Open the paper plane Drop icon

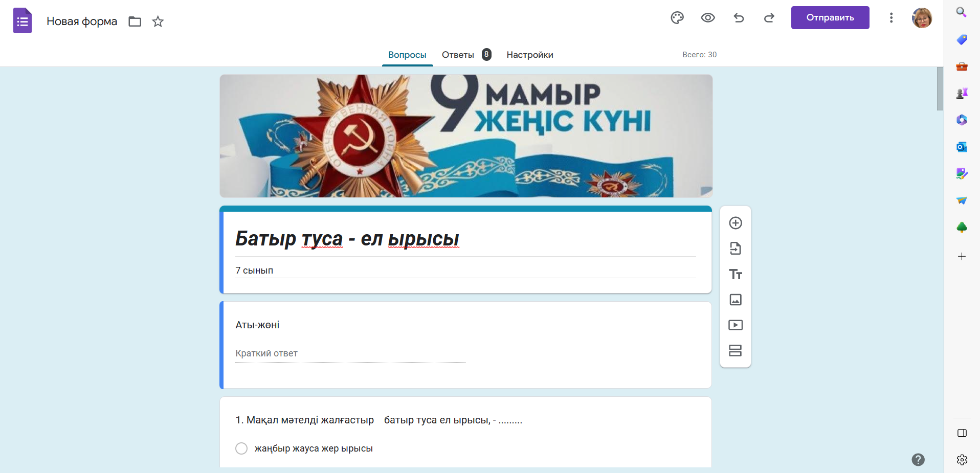[x=962, y=201]
